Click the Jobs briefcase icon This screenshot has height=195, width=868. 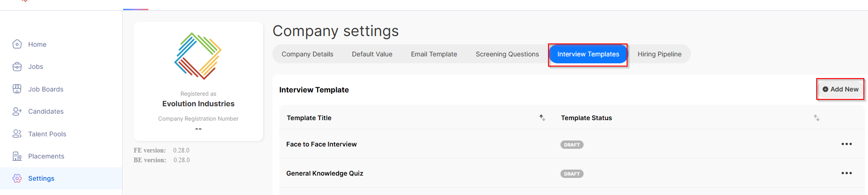[17, 67]
